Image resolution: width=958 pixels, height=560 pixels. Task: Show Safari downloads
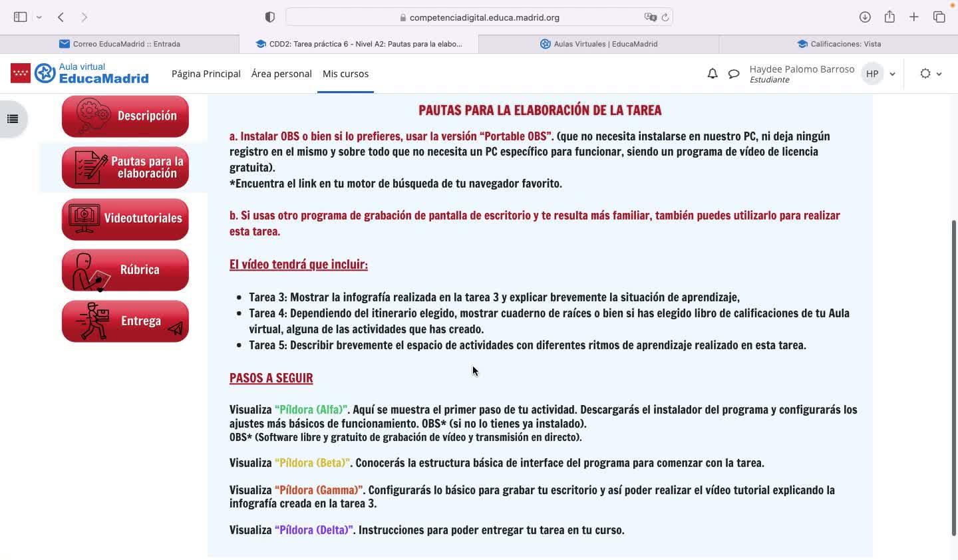[865, 17]
